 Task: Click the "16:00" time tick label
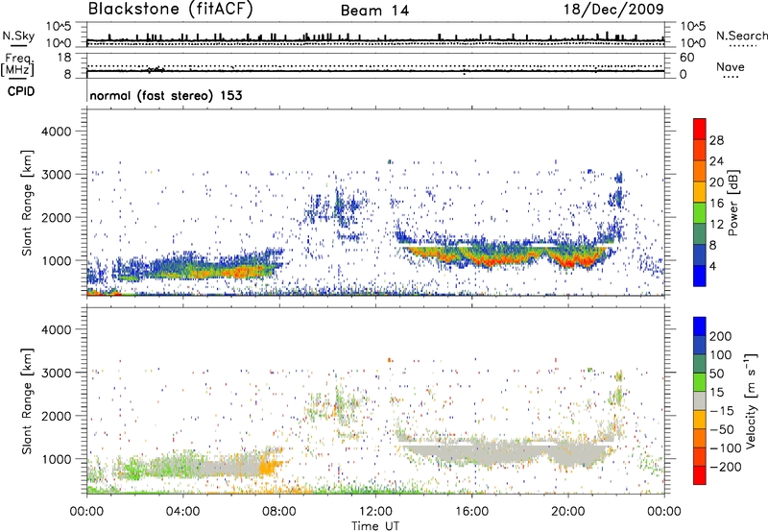[471, 512]
